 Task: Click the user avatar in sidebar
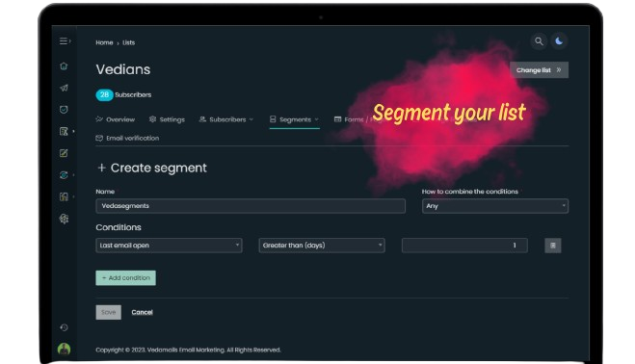[64, 349]
